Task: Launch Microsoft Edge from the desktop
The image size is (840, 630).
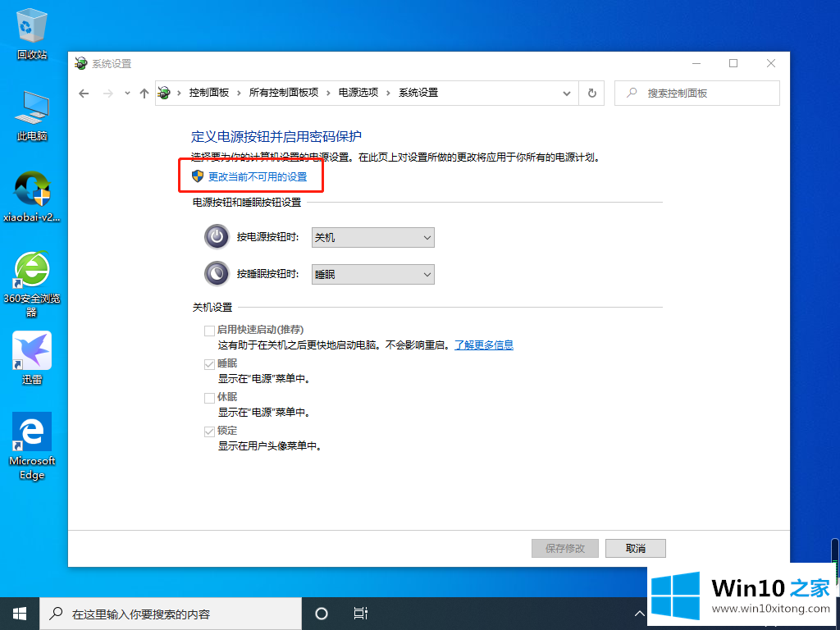Action: [x=32, y=435]
